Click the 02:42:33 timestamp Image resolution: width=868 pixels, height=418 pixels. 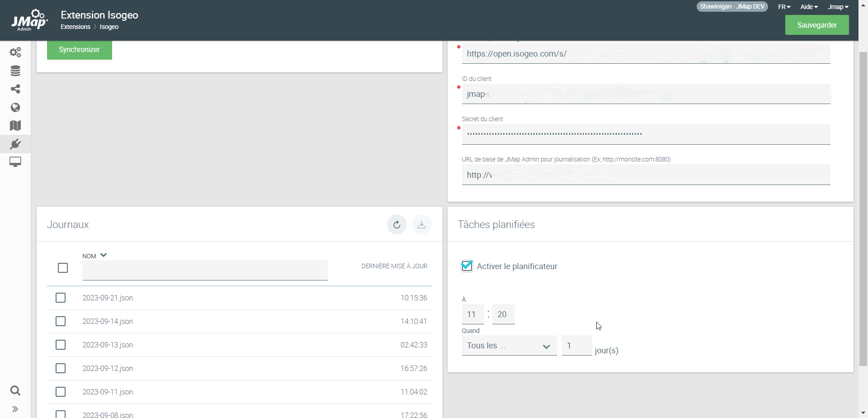[414, 345]
